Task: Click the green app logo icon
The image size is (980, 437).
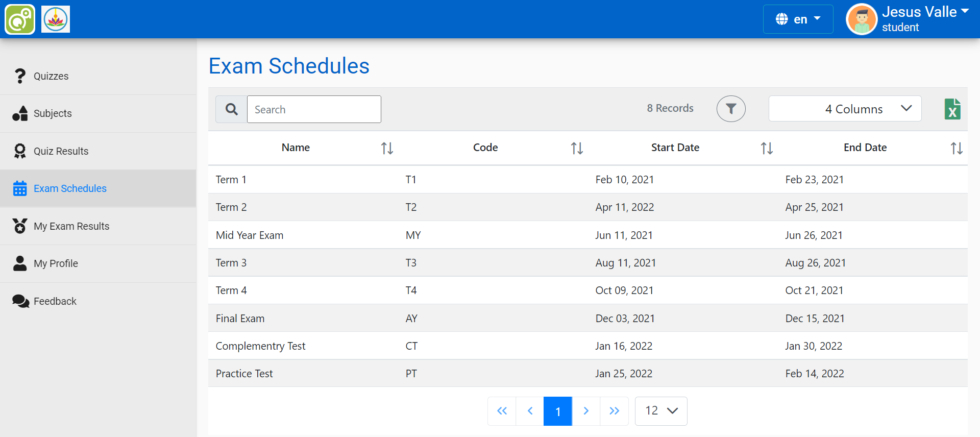Action: tap(20, 19)
